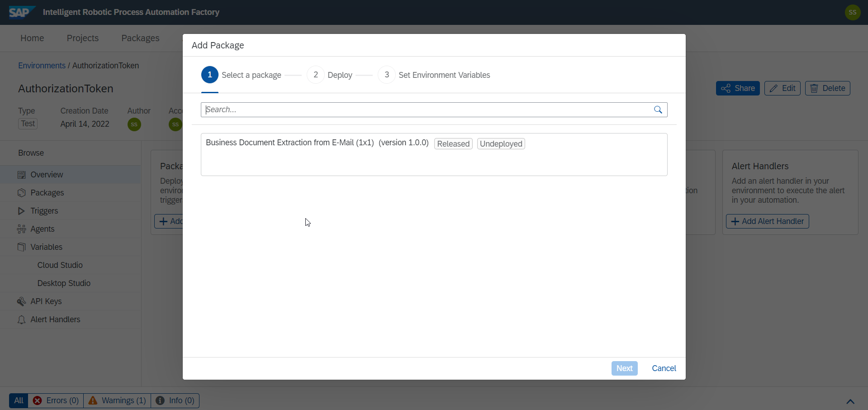Click the Packages cube icon in sidebar
Screen dimensions: 868x410
(x=21, y=193)
